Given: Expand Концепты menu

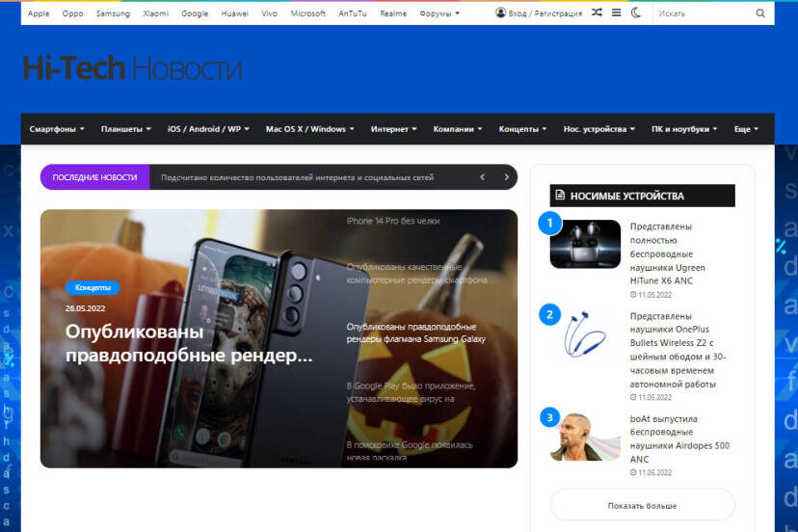Looking at the screenshot, I should (522, 129).
